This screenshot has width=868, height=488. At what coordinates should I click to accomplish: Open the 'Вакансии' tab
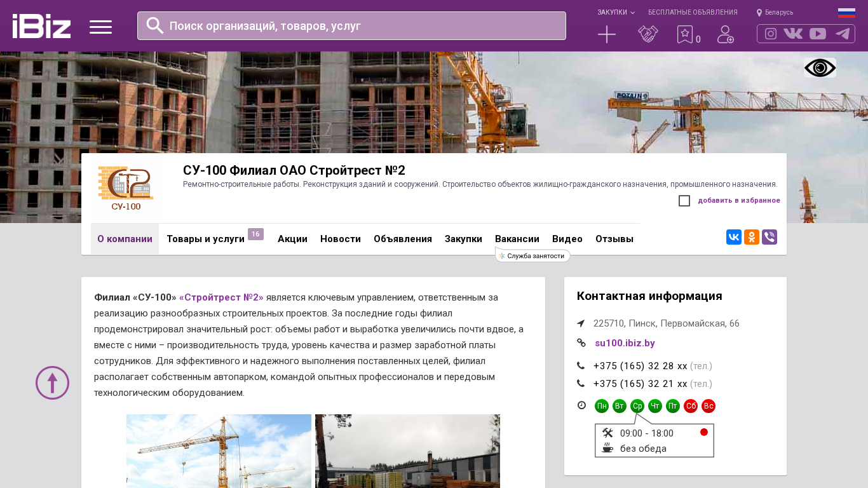pos(517,239)
